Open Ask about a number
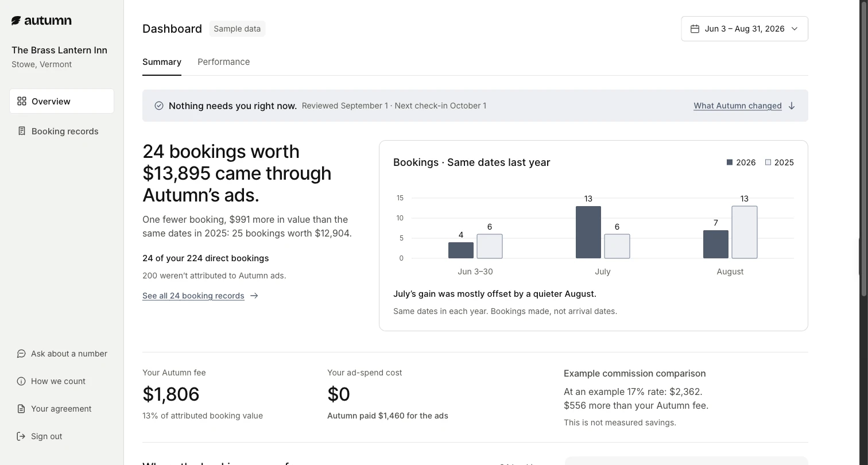This screenshot has width=868, height=465. [62, 354]
